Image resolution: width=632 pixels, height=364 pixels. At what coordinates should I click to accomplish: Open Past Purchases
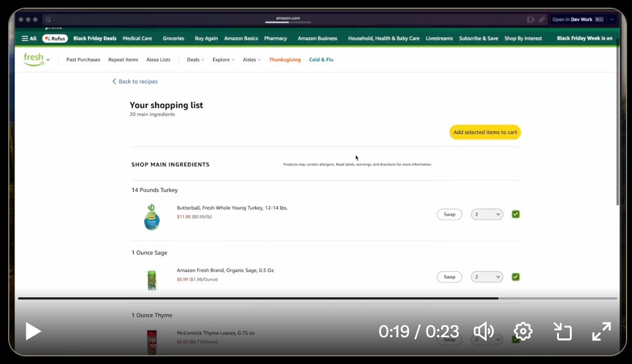tap(83, 60)
